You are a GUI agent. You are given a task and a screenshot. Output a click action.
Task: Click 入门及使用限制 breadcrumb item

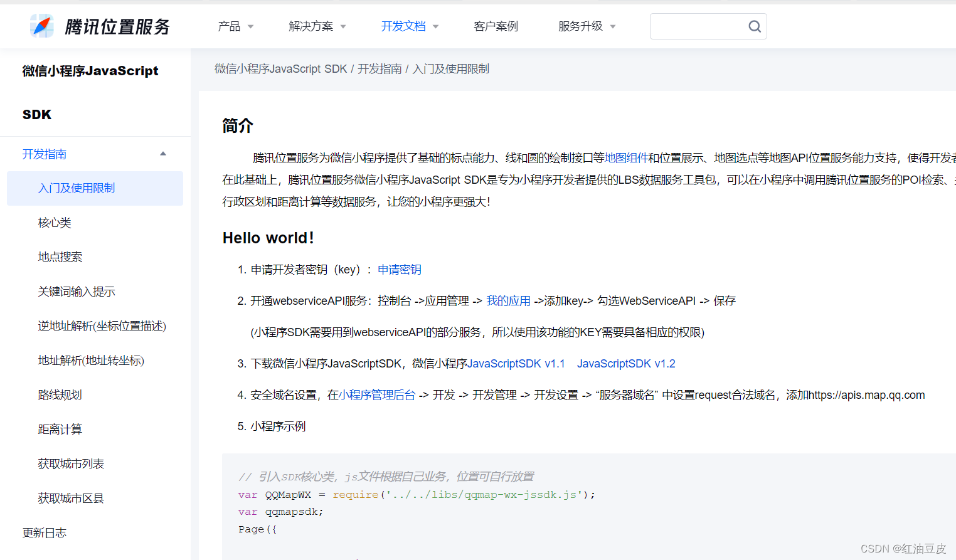450,69
